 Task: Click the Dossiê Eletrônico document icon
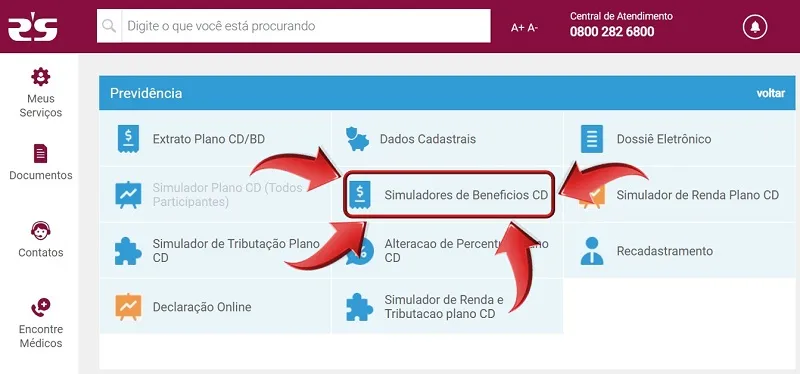tap(591, 139)
